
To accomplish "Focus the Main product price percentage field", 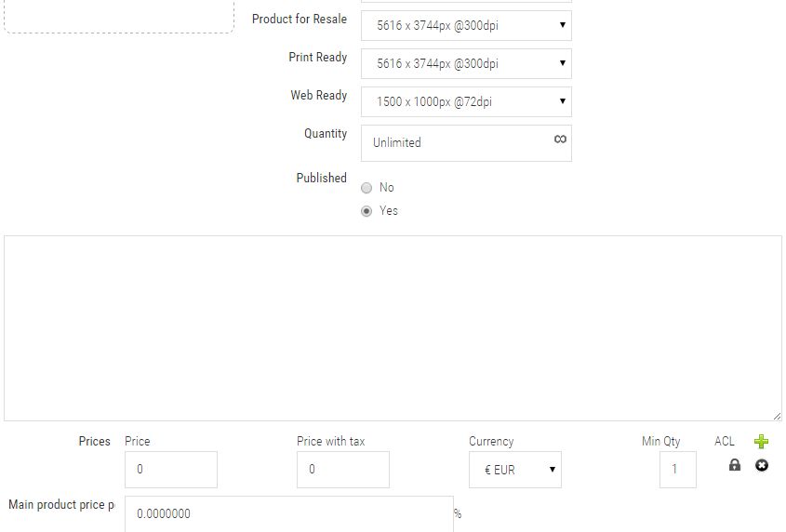I will (x=288, y=513).
